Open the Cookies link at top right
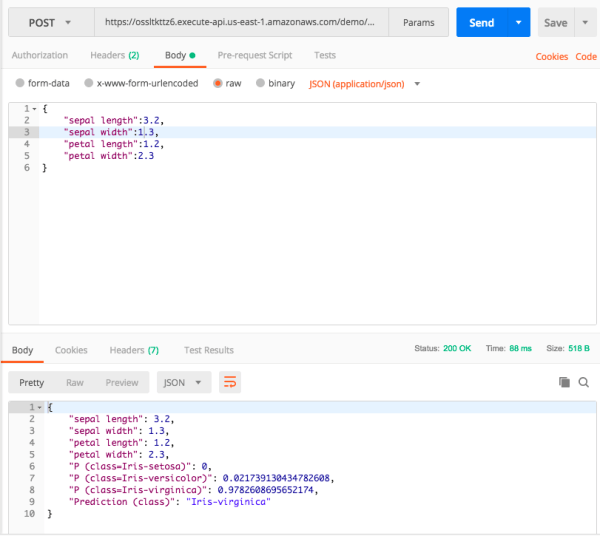Image resolution: width=600 pixels, height=536 pixels. coord(551,57)
